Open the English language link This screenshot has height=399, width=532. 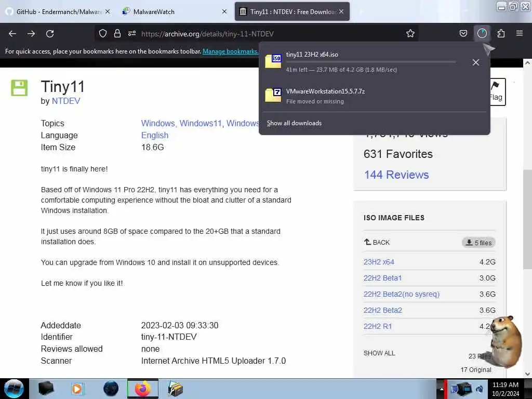[155, 135]
